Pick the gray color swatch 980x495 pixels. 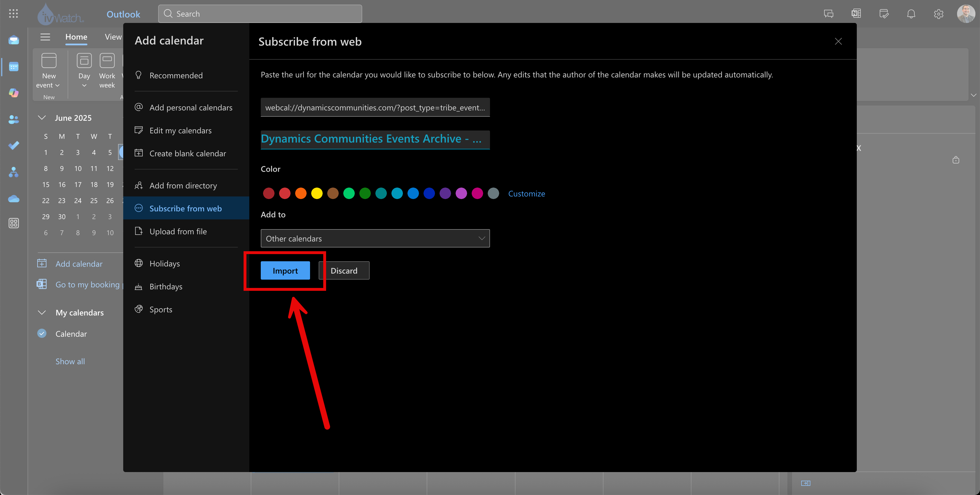pos(493,193)
